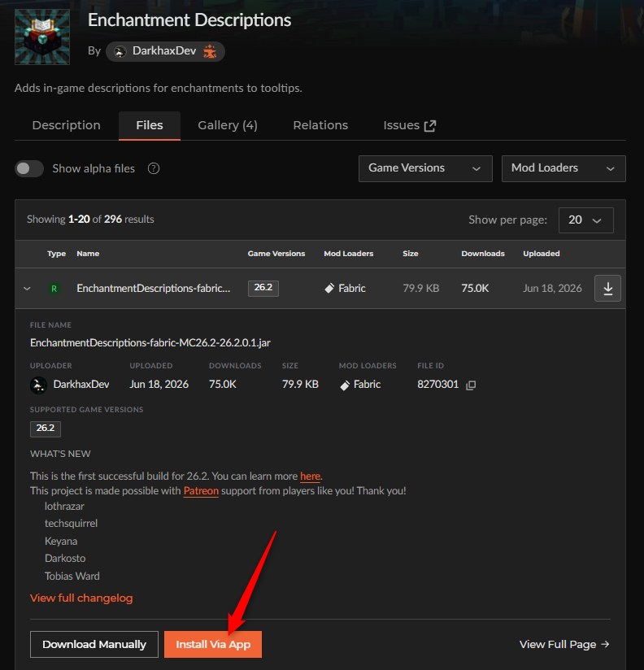Follow the Patreon link in What's New
644x670 pixels.
point(201,490)
